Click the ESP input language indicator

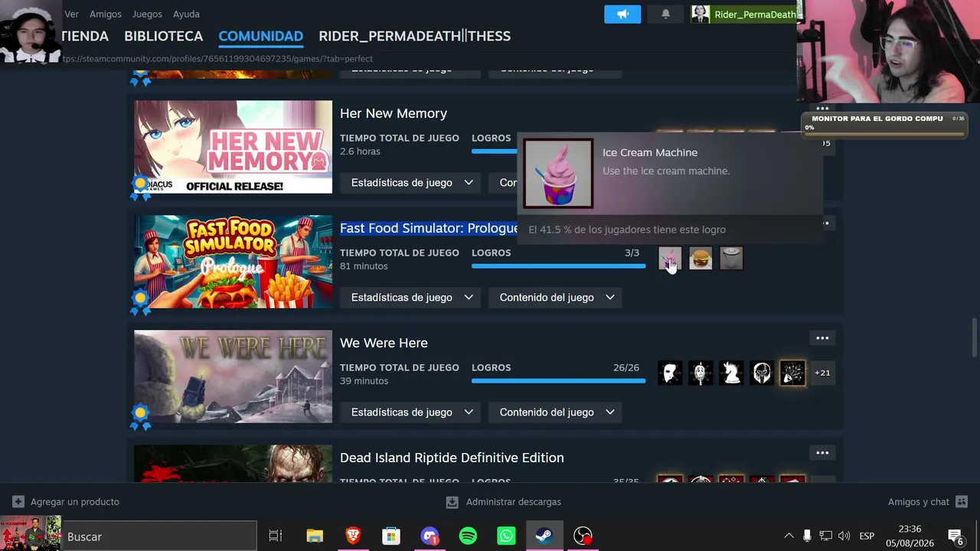[867, 536]
